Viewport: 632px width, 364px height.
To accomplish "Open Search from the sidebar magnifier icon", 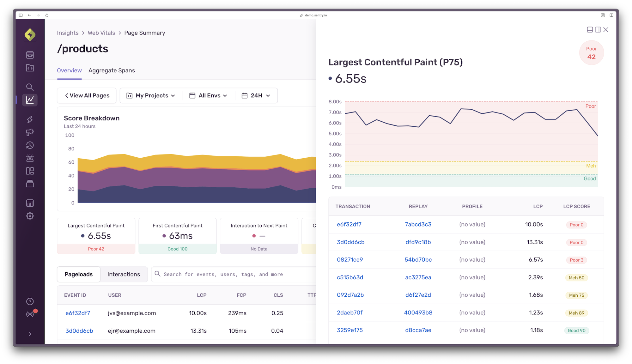I will point(30,87).
